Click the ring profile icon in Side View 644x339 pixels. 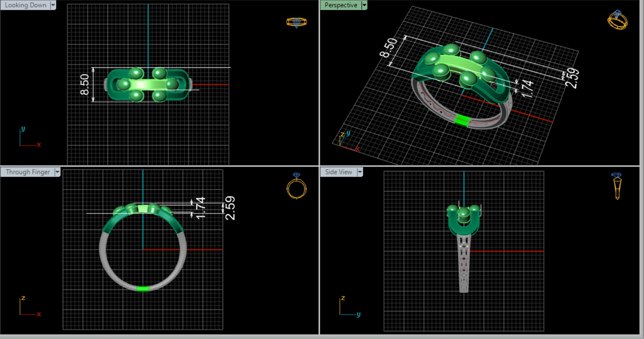[617, 186]
